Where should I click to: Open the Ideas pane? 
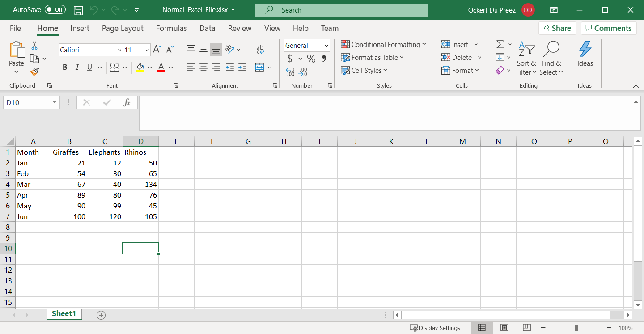(585, 54)
